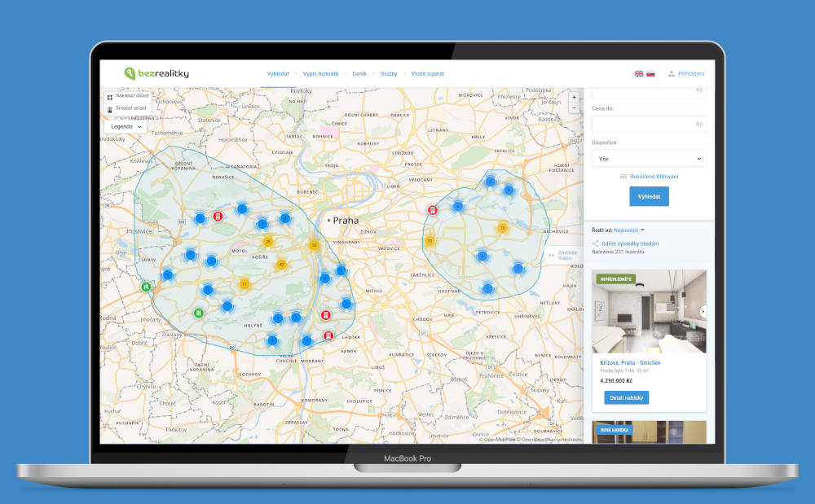Click the red house marker beside Lhotka
This screenshot has width=815, height=504.
(328, 335)
